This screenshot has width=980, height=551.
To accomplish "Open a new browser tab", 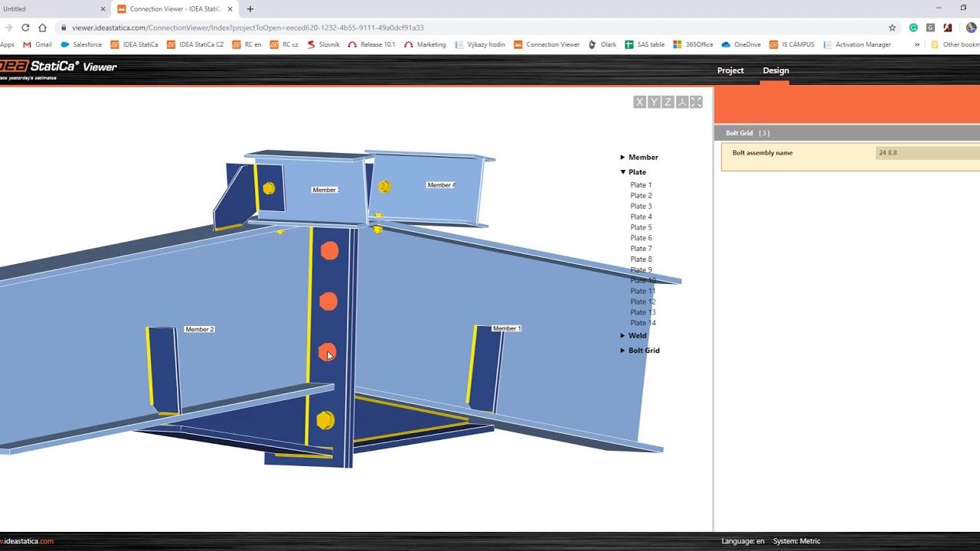I will click(x=250, y=9).
